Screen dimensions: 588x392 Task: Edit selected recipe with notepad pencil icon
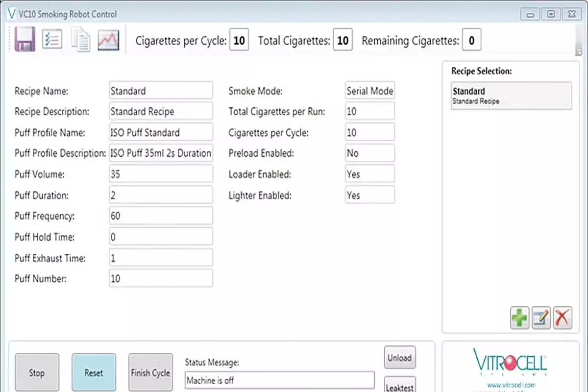pyautogui.click(x=541, y=318)
